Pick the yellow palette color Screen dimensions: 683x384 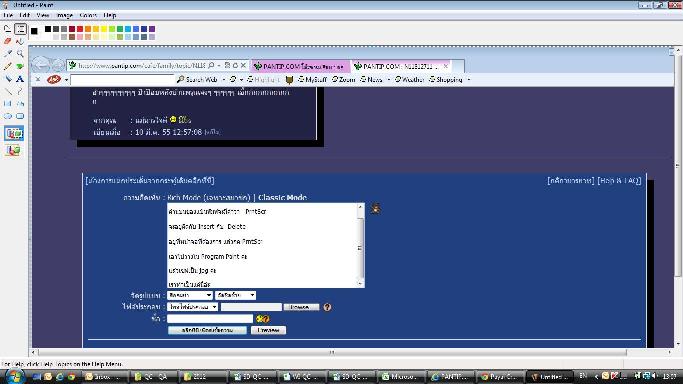click(x=104, y=29)
